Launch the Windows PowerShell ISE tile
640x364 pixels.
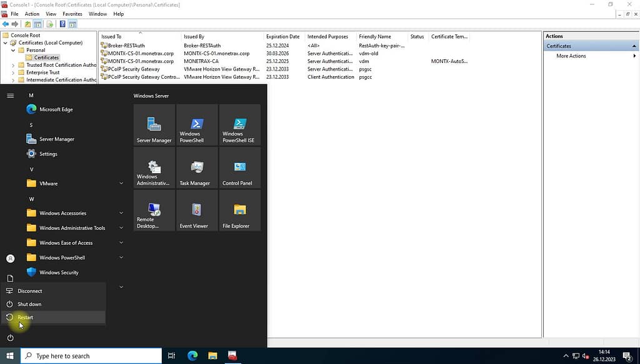point(239,125)
